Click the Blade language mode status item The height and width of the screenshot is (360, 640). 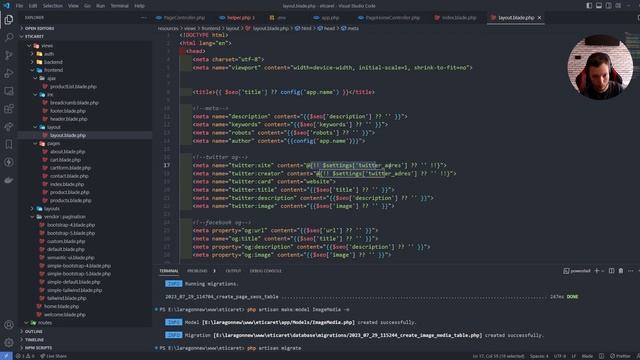(x=587, y=356)
